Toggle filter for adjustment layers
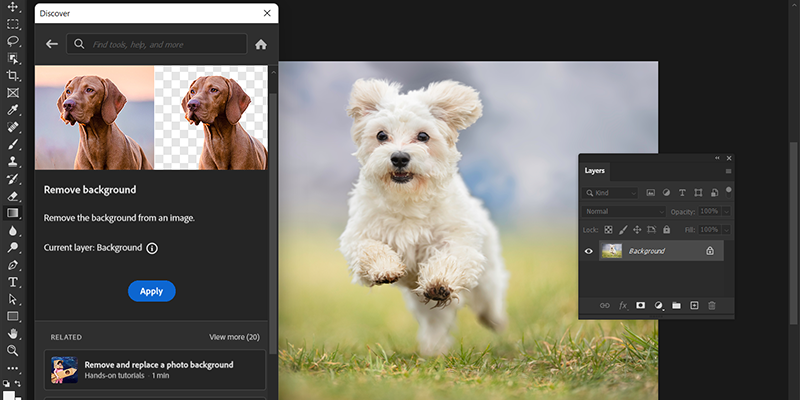The height and width of the screenshot is (400, 800). click(x=666, y=193)
